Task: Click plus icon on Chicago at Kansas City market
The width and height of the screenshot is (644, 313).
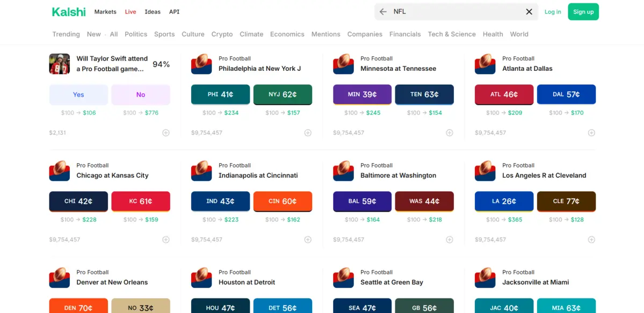Action: (x=166, y=239)
